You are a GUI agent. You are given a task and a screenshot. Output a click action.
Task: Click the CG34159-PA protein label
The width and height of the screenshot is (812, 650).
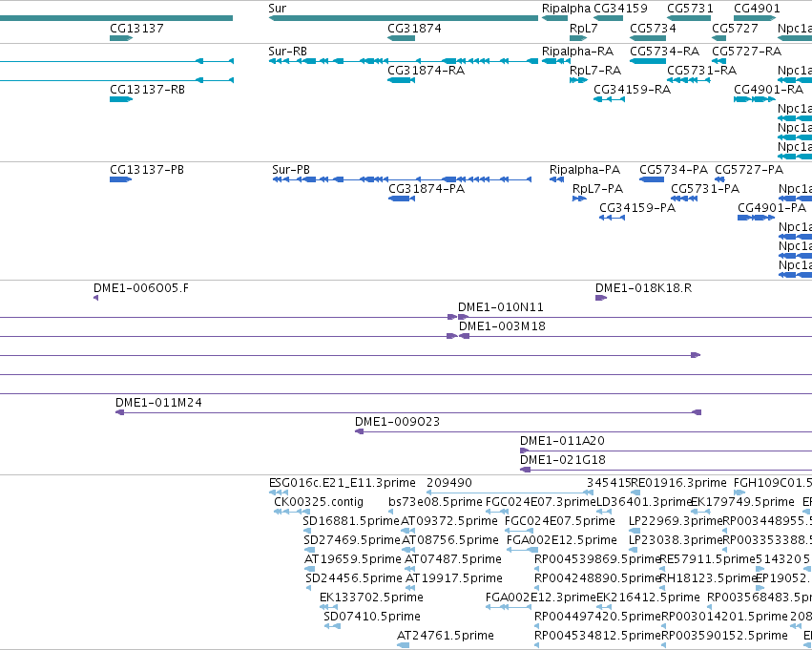click(x=637, y=208)
